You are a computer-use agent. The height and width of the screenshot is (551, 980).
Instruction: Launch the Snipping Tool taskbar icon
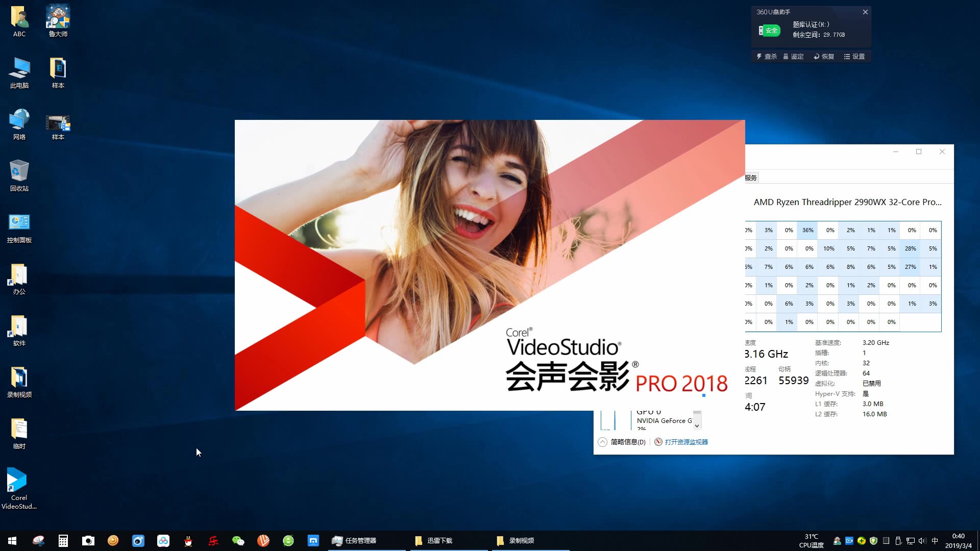(x=38, y=541)
